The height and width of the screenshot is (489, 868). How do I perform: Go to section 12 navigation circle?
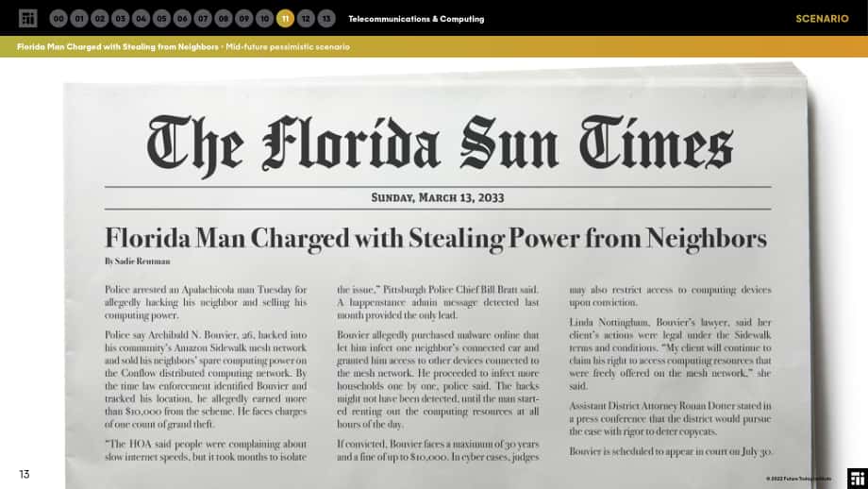[x=306, y=18]
